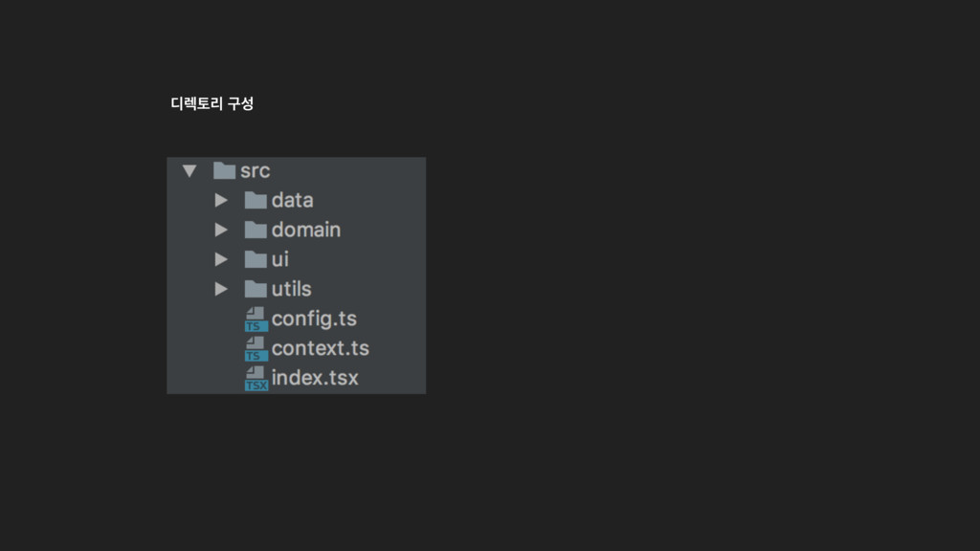Click the data folder icon
Image resolution: width=980 pixels, height=551 pixels.
256,200
